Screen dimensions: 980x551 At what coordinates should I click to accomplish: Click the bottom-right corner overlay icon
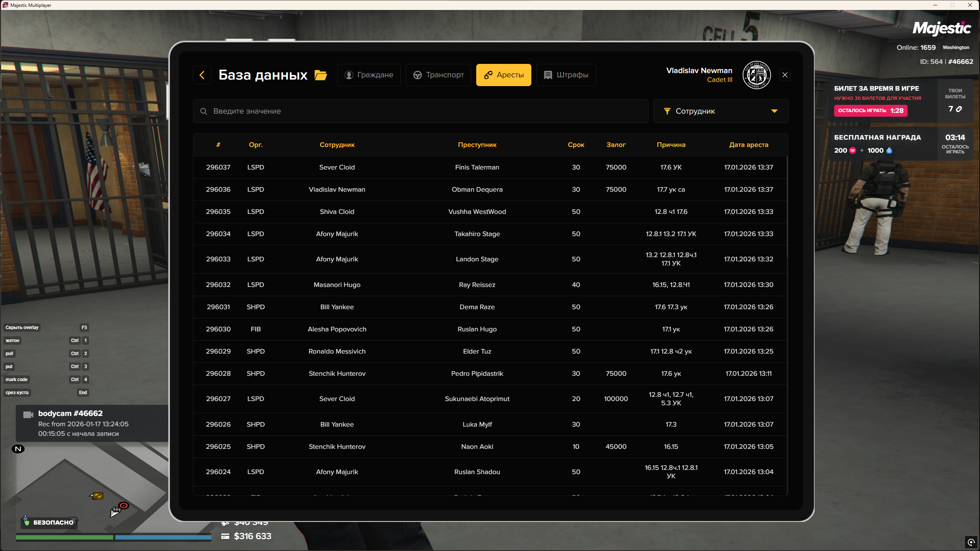tap(971, 542)
